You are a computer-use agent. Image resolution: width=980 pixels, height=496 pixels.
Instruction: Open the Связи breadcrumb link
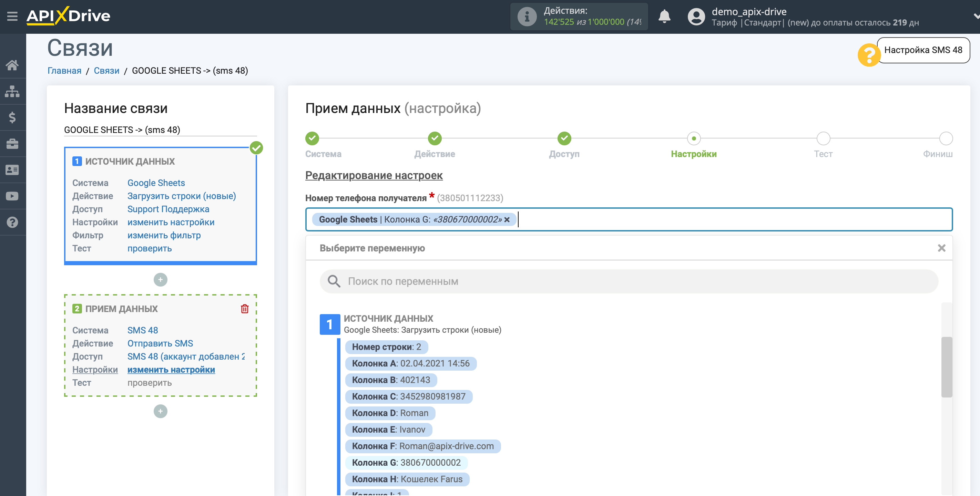coord(106,71)
